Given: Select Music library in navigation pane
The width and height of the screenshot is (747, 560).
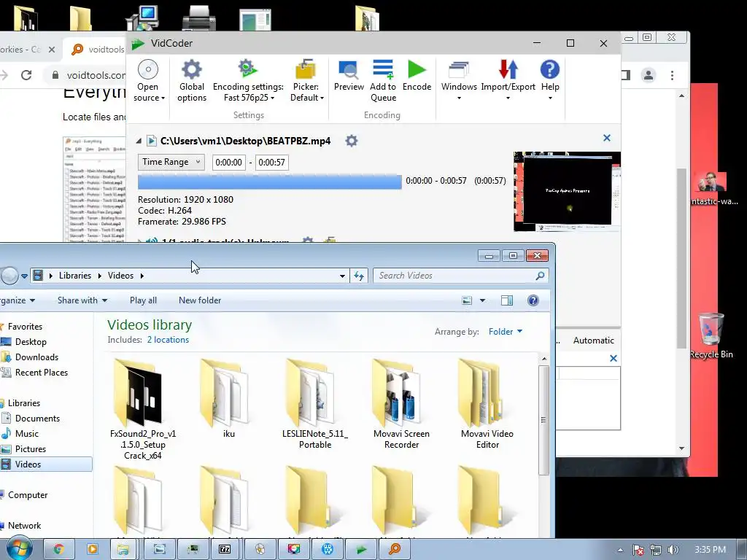Looking at the screenshot, I should click(x=27, y=434).
